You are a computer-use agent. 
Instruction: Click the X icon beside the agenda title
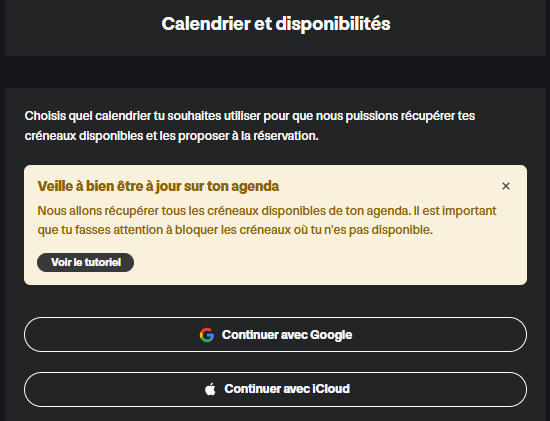tap(505, 186)
